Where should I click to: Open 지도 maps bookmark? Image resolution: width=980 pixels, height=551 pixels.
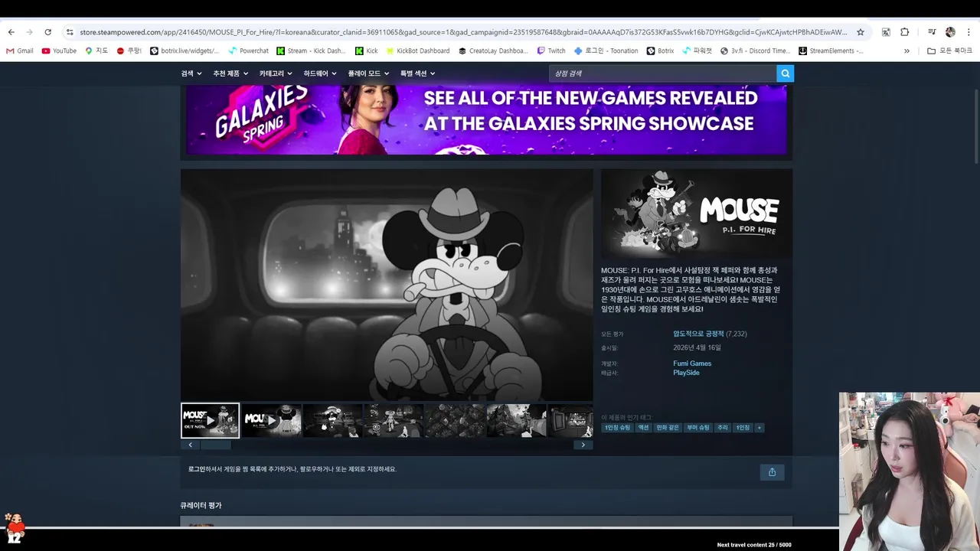(x=96, y=51)
